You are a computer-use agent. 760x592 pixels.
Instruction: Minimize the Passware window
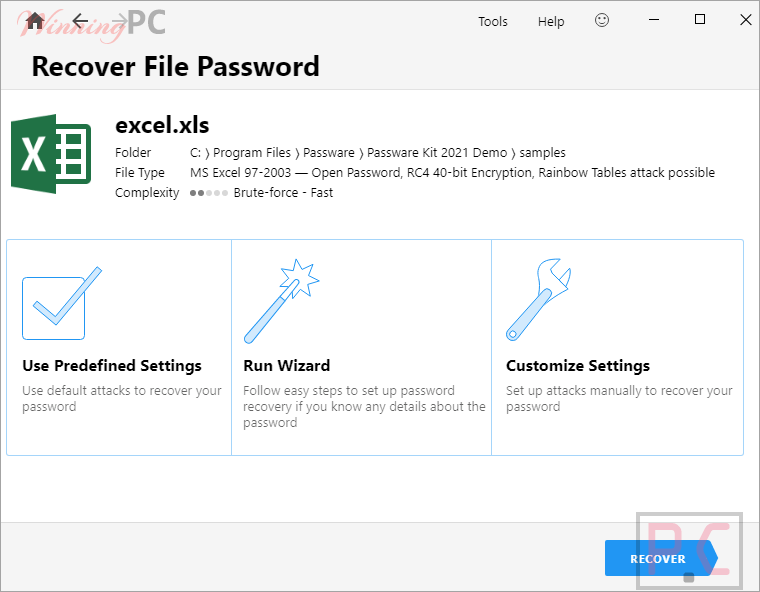click(x=654, y=20)
